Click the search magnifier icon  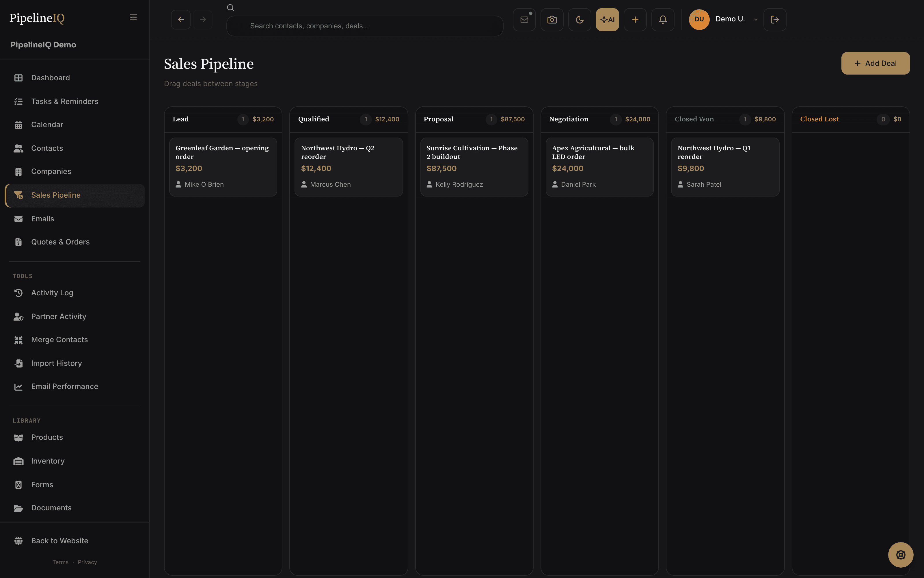[x=230, y=8]
